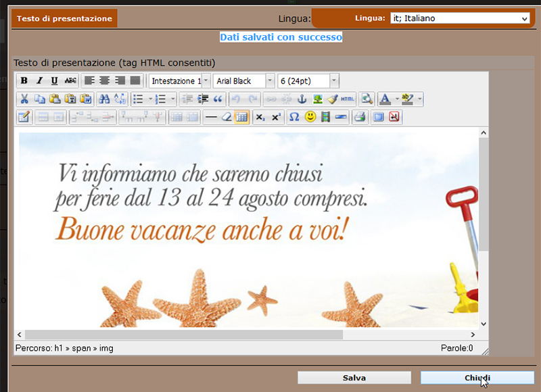The image size is (541, 392).
Task: Select the Testo di presentazione tab
Action: [x=64, y=18]
